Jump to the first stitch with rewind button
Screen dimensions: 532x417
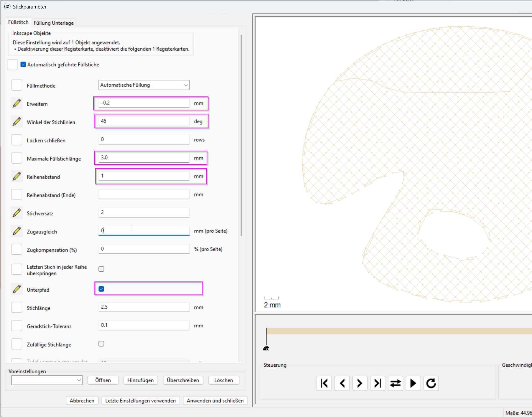[324, 383]
